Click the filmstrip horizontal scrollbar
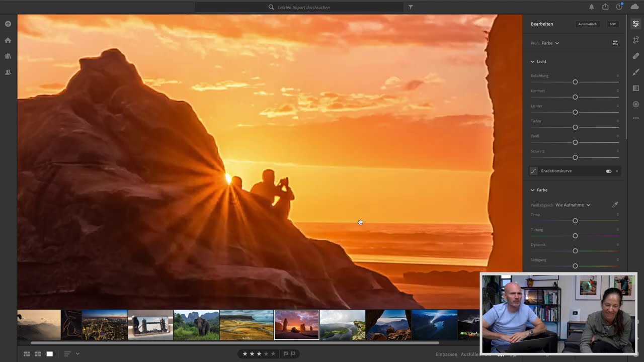 pos(234,343)
